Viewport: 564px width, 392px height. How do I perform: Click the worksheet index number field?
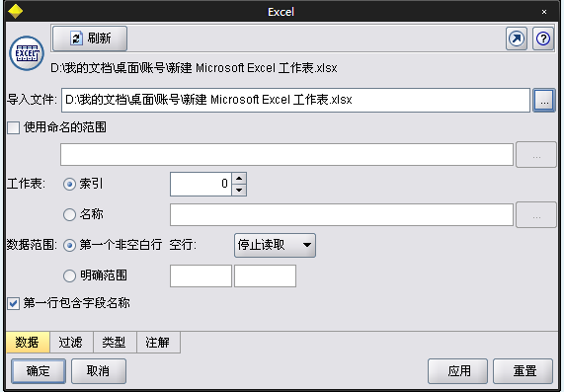tap(201, 184)
